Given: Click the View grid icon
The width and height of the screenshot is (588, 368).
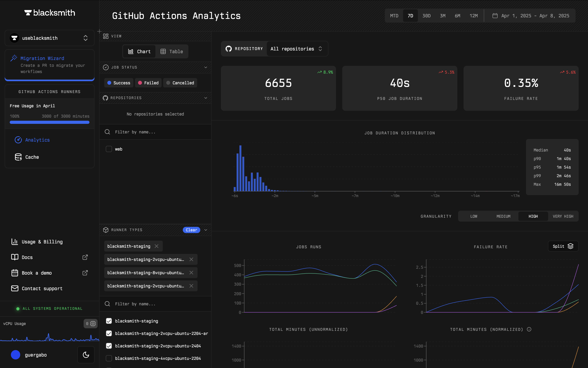Looking at the screenshot, I should (x=106, y=36).
